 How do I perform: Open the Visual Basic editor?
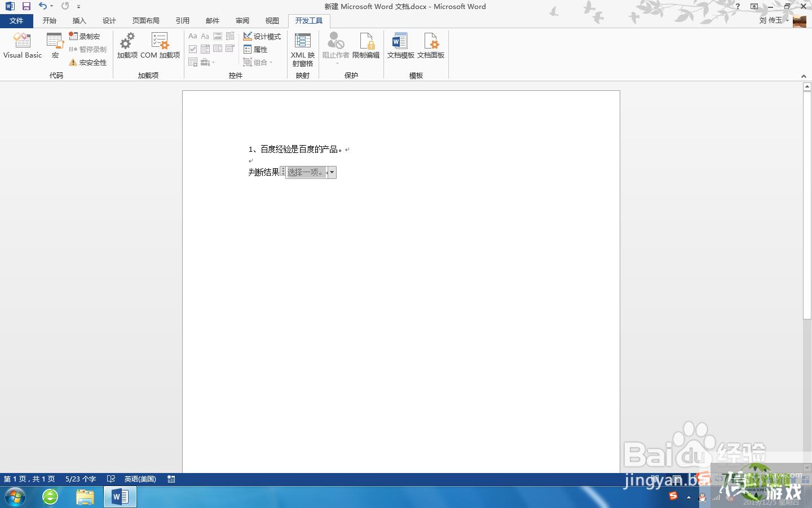click(23, 45)
